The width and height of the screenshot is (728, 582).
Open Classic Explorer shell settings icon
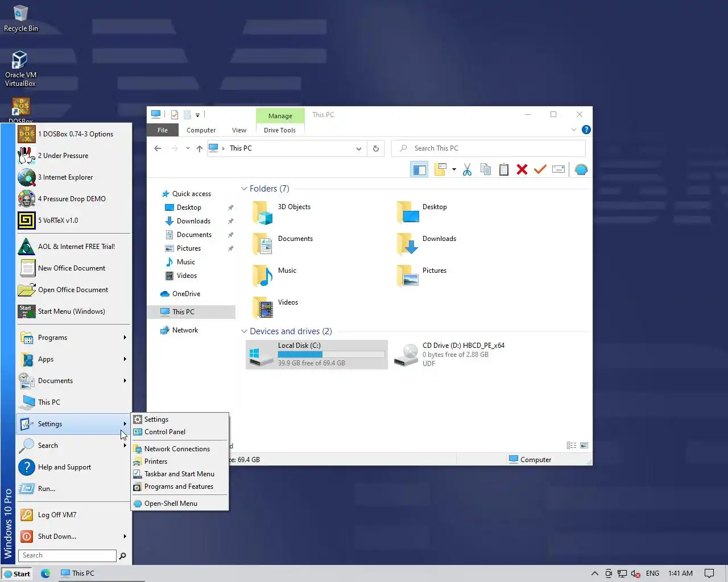tap(581, 169)
